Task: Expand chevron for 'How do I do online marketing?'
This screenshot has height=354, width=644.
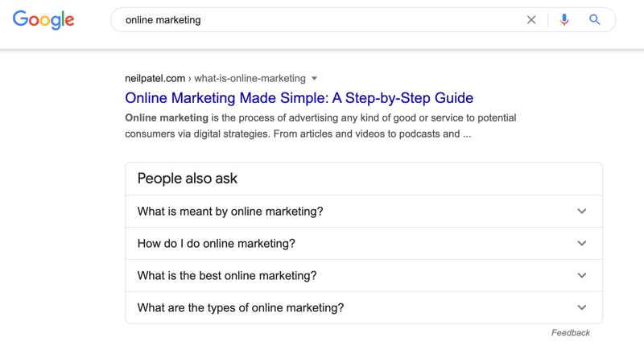Action: coord(581,243)
